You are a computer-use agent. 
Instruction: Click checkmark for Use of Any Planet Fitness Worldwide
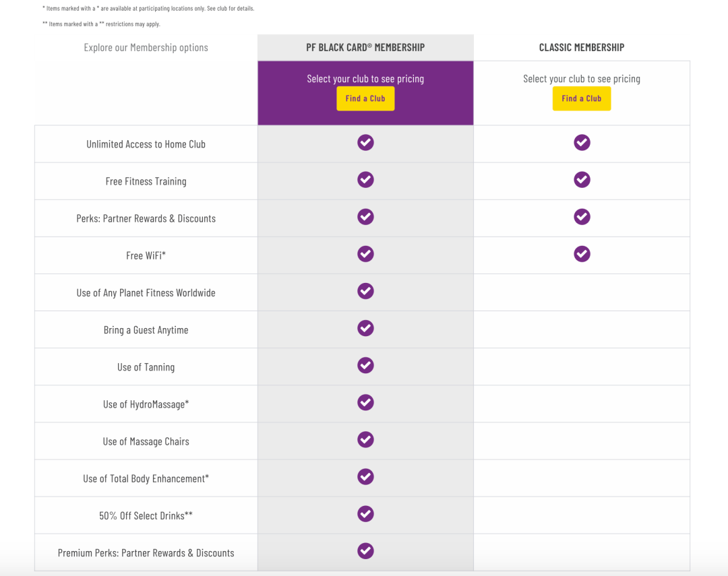coord(365,291)
